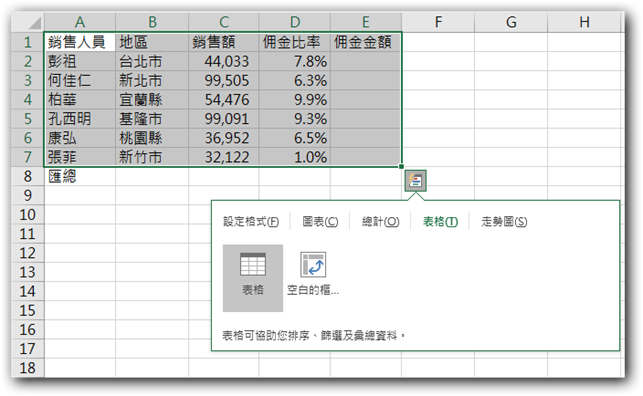Click the 6.3% rate cell
643x396 pixels.
click(x=295, y=80)
